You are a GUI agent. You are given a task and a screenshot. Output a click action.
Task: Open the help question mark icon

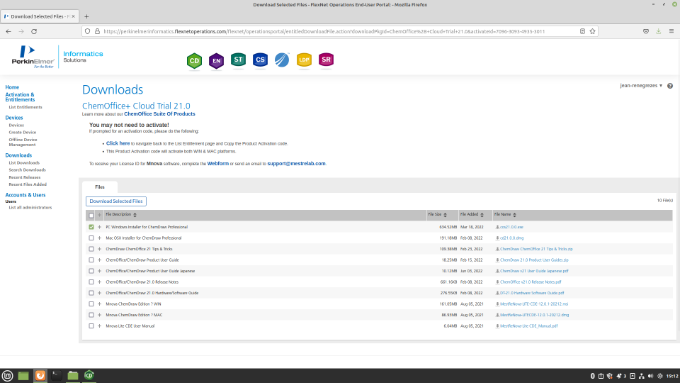[x=670, y=86]
